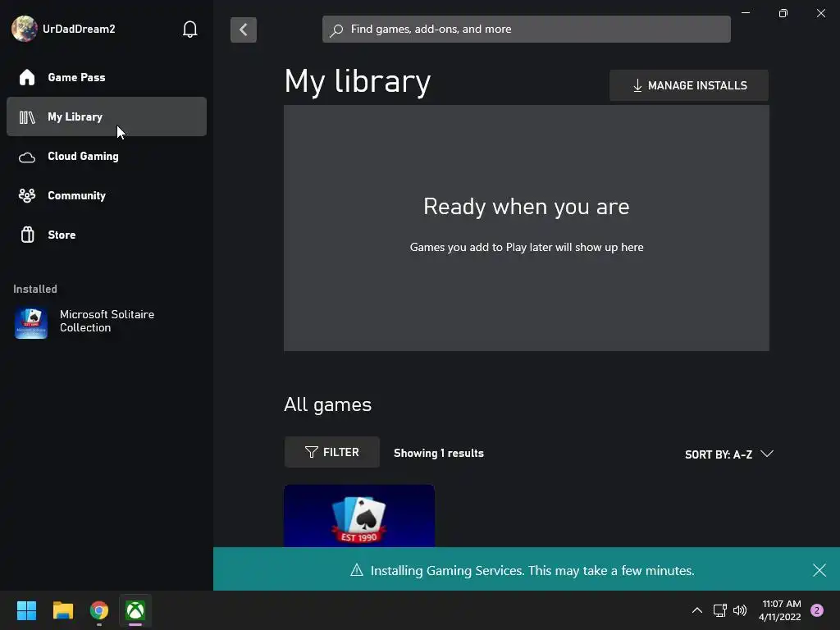Show hidden system tray icons
The image size is (840, 630).
[697, 610]
